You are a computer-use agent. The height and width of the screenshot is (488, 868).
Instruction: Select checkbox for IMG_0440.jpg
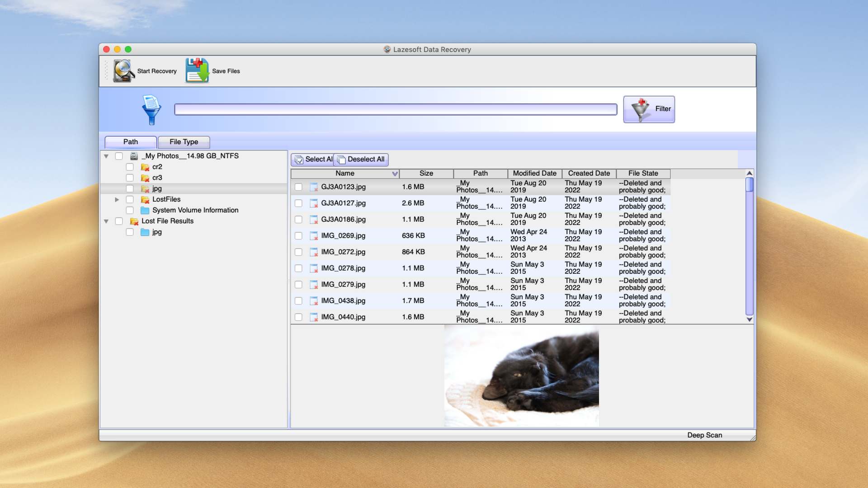tap(298, 317)
